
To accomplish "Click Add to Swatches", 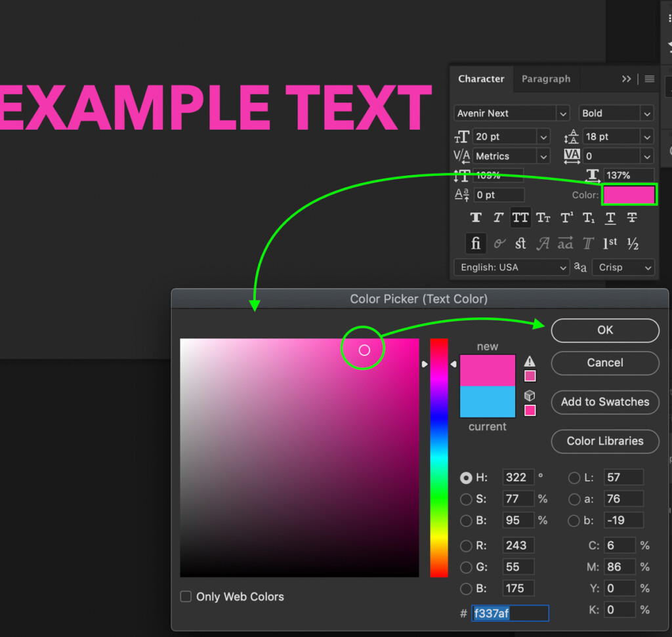I will (604, 402).
